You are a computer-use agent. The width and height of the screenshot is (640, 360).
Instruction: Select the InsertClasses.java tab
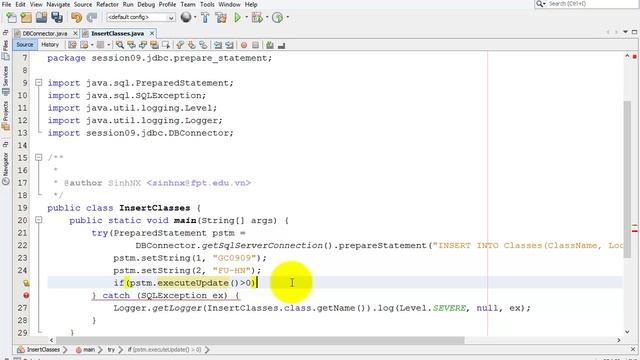coord(117,33)
